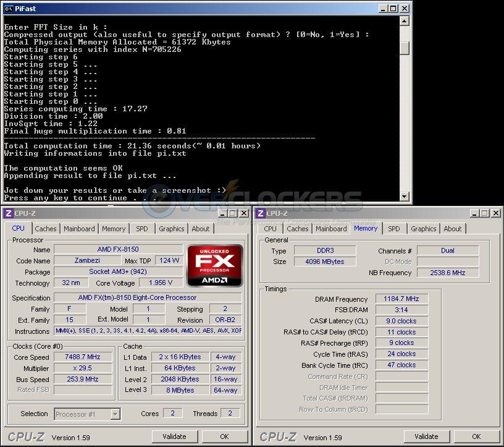Screen dimensions: 504x447
Task: Click the x 29.5 multiplier value
Action: [83, 368]
